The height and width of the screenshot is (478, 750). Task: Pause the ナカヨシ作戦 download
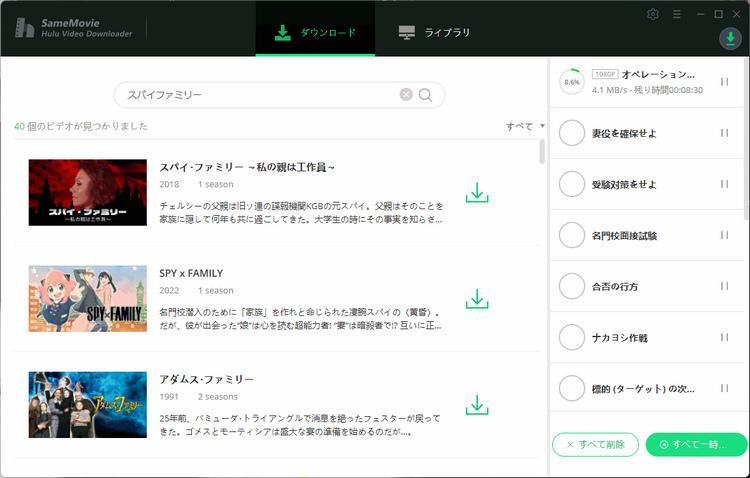(x=725, y=337)
